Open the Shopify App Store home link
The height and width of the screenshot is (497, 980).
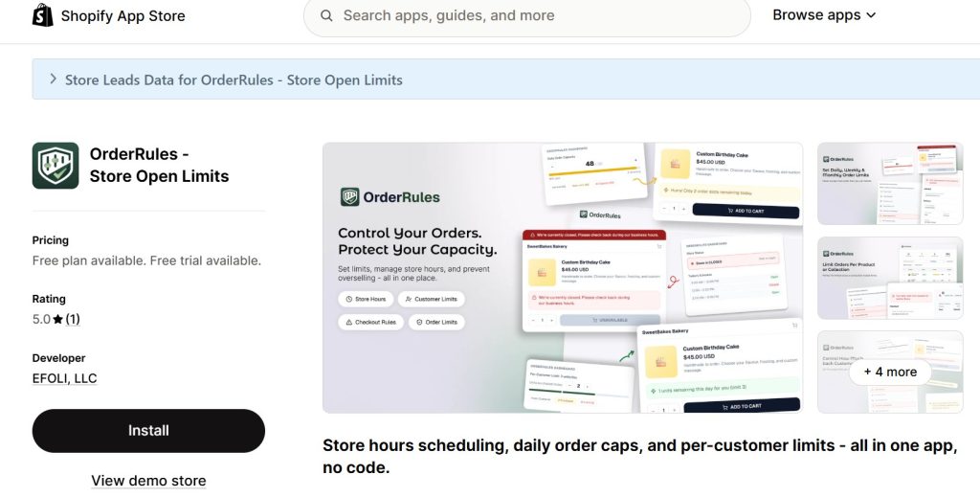point(109,15)
